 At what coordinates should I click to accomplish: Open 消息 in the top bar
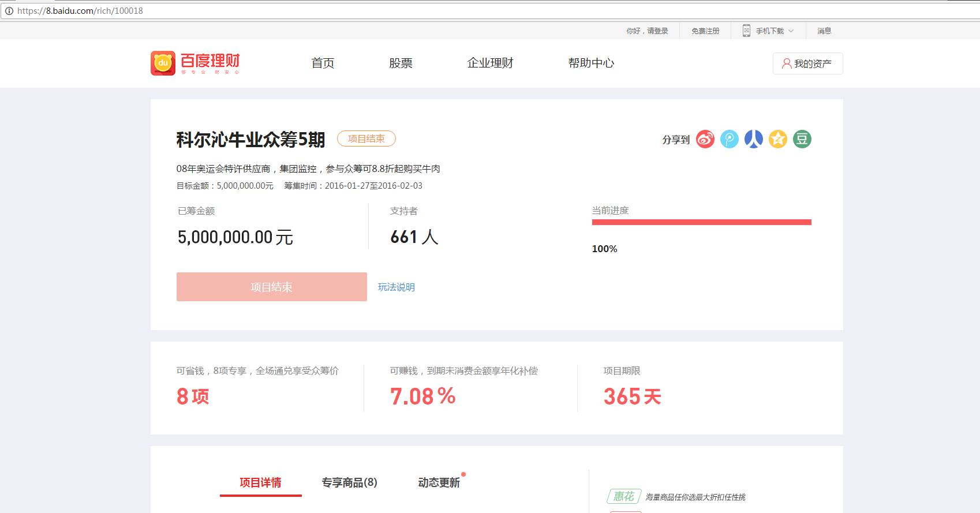[824, 31]
